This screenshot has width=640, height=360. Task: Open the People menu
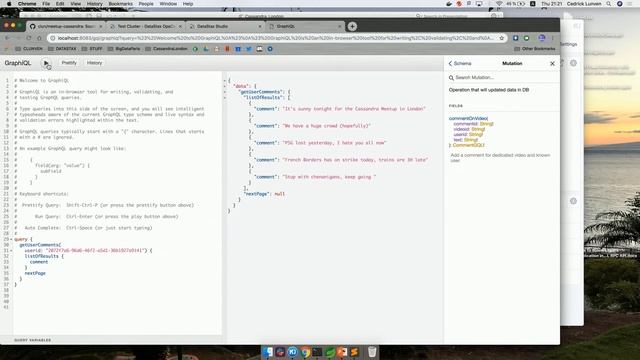pyautogui.click(x=146, y=4)
